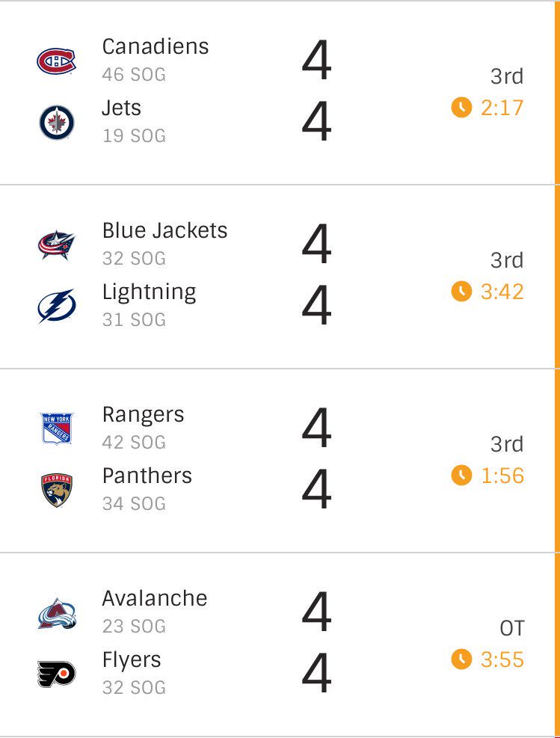Select the Columbus Blue Jackets logo

click(57, 245)
